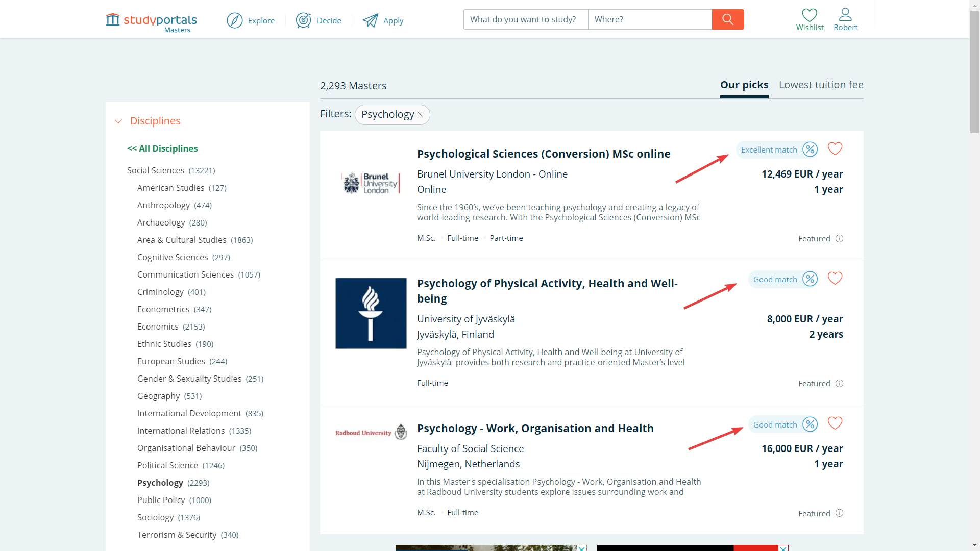The image size is (980, 551).
Task: Click the Apply paper plane icon
Action: click(371, 20)
